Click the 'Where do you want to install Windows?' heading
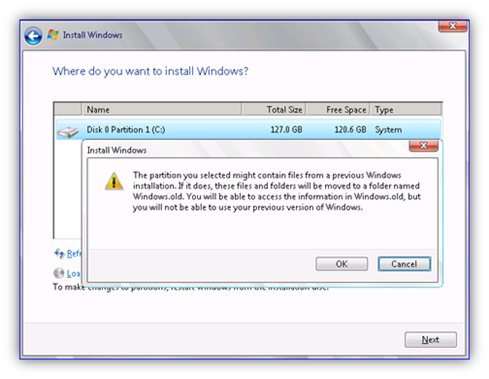 pos(150,71)
